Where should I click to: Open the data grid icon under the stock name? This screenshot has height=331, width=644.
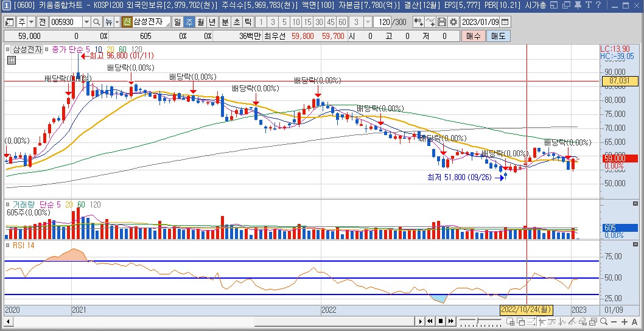point(12,60)
